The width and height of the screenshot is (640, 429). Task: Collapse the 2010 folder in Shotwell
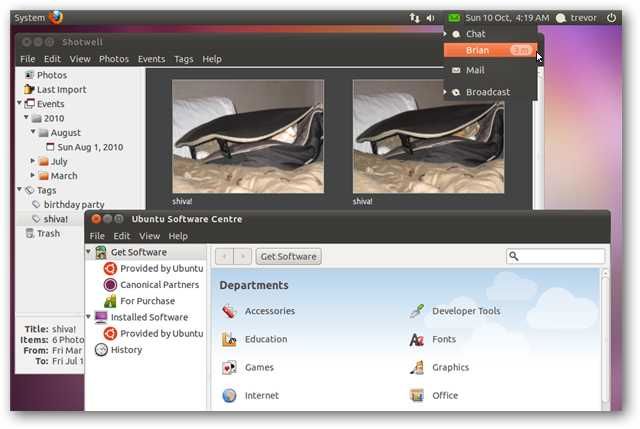pyautogui.click(x=26, y=117)
